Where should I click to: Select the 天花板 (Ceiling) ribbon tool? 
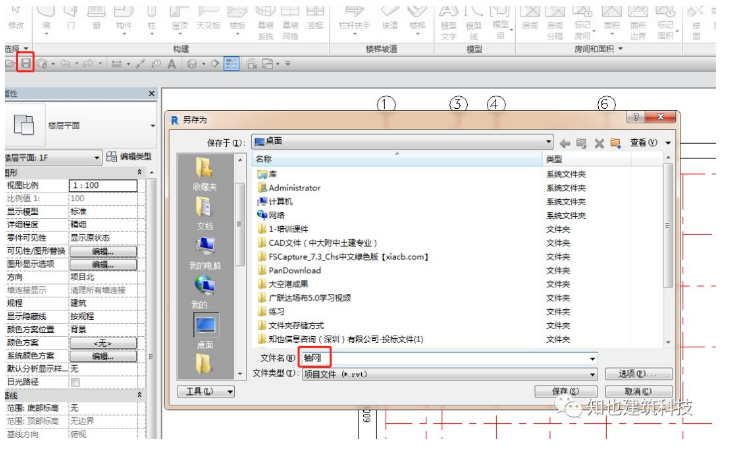tap(209, 19)
